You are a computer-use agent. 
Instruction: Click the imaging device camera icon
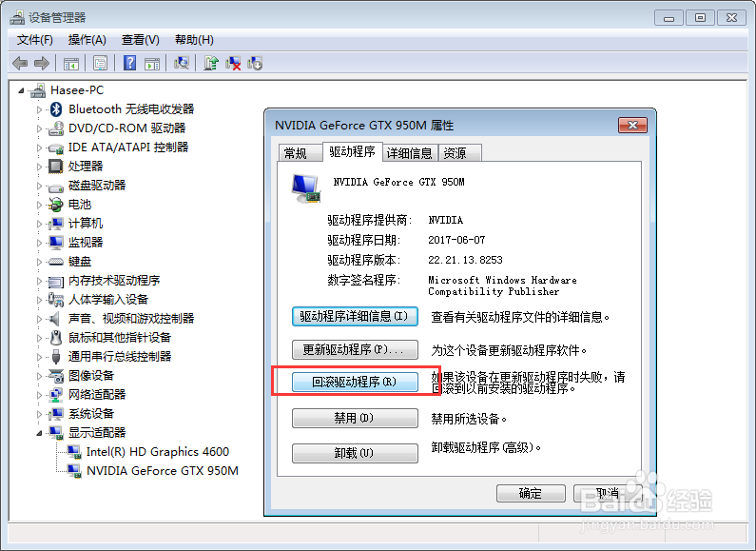point(56,376)
